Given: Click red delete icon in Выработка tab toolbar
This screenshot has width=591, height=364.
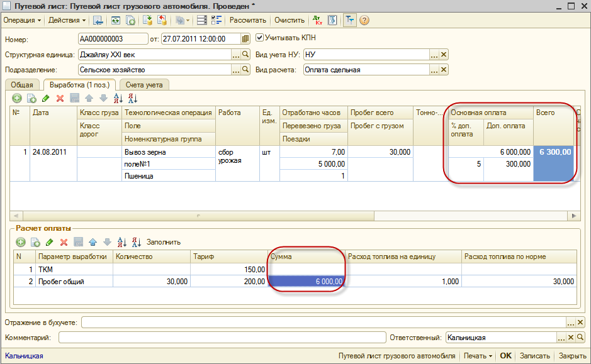Looking at the screenshot, I should point(60,98).
